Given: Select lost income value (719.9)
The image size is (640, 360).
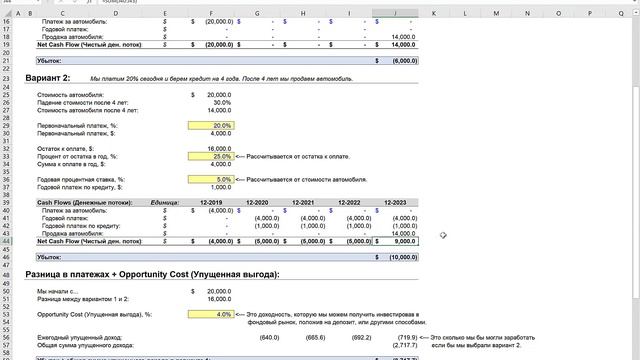Looking at the screenshot, I should tap(407, 338).
